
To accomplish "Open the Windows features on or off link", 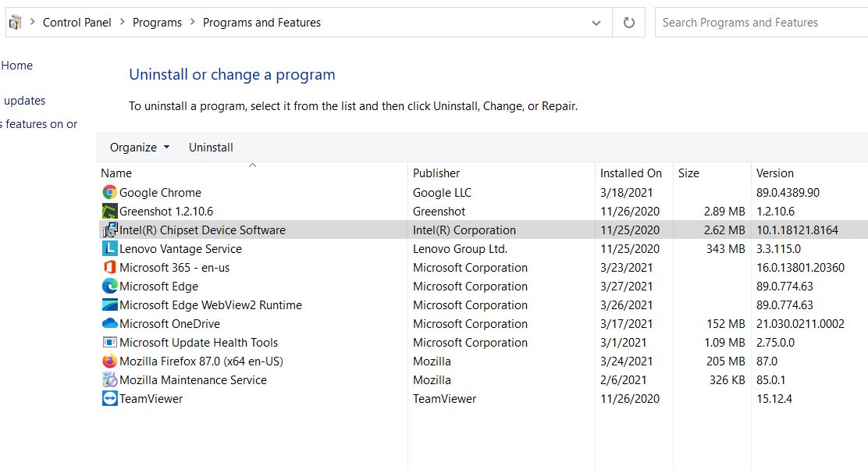I will 39,124.
